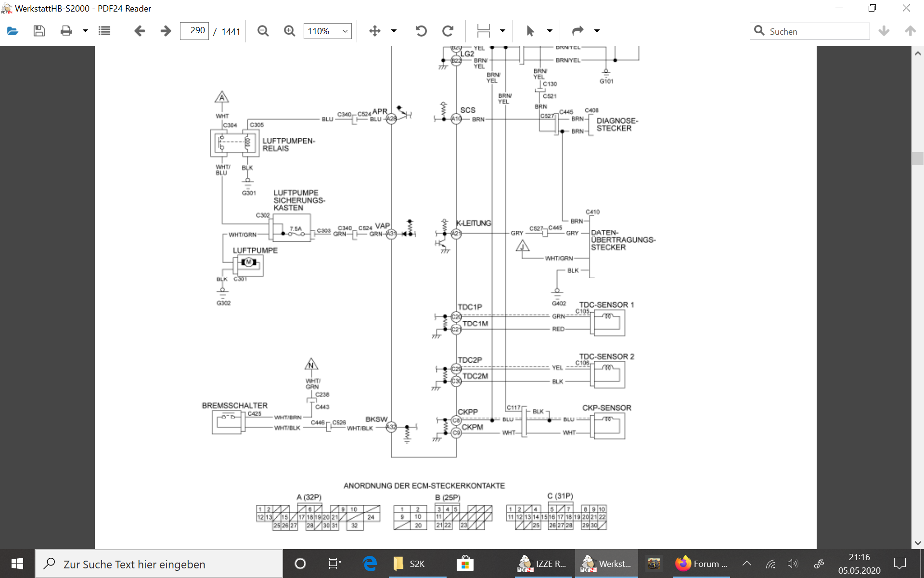
Task: Click the Open file folder icon
Action: [13, 31]
